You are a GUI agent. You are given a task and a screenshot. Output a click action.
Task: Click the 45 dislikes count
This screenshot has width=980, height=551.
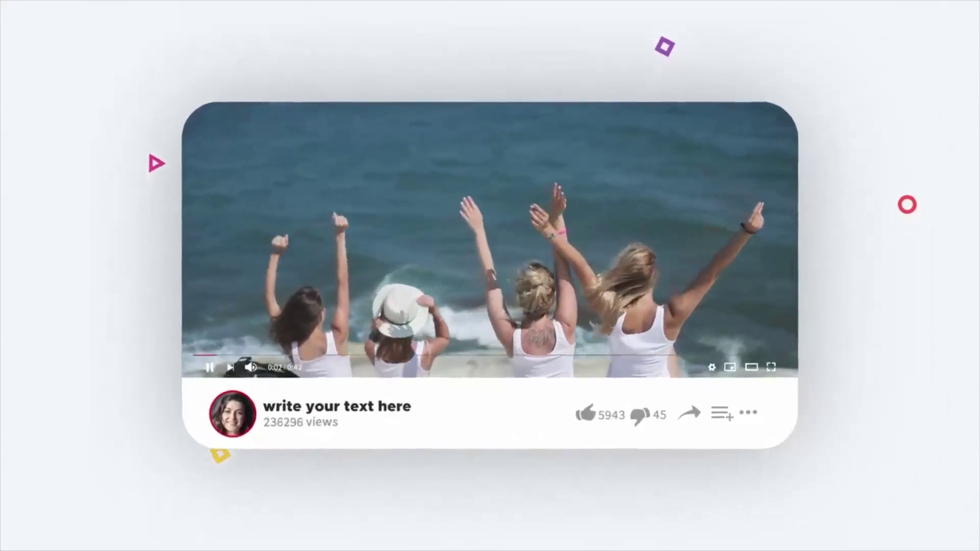pos(659,415)
